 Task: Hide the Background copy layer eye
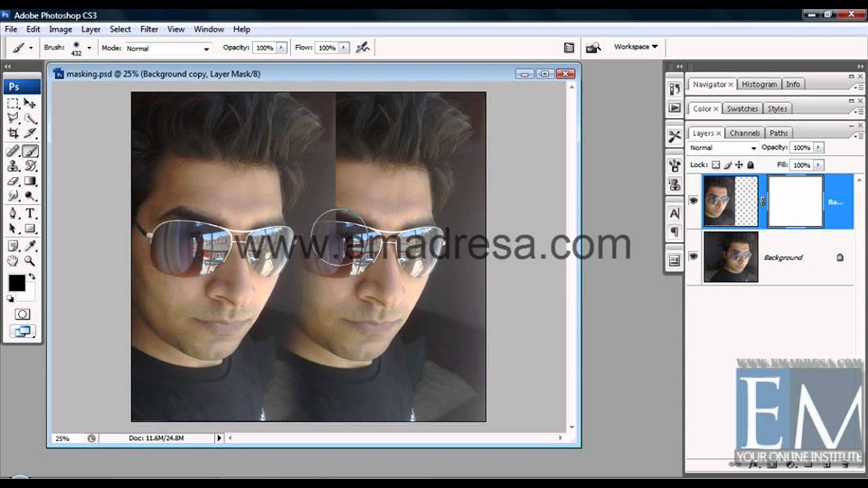(x=693, y=201)
